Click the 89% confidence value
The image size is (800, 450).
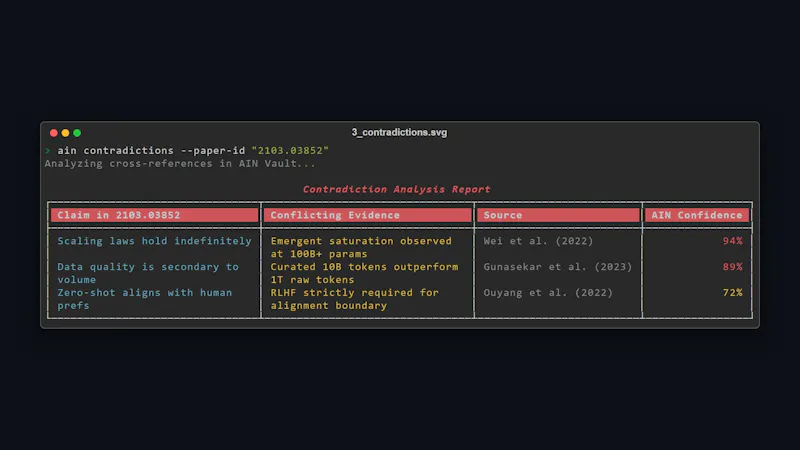tap(732, 267)
